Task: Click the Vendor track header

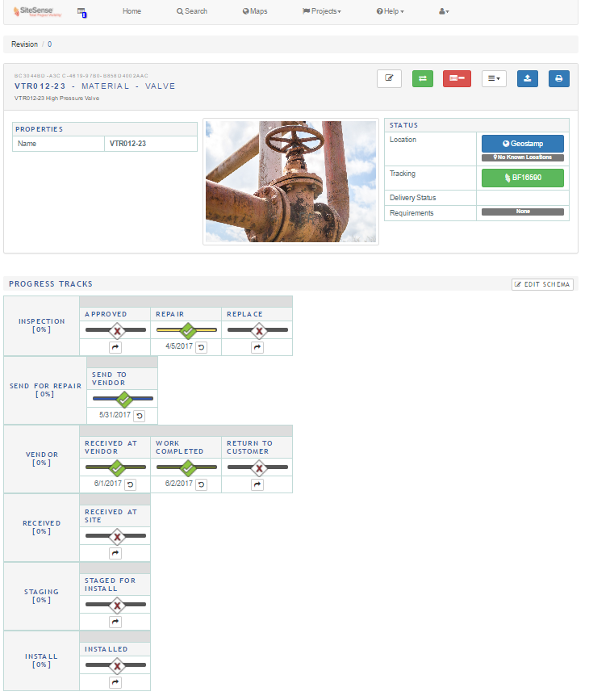Action: tap(41, 459)
